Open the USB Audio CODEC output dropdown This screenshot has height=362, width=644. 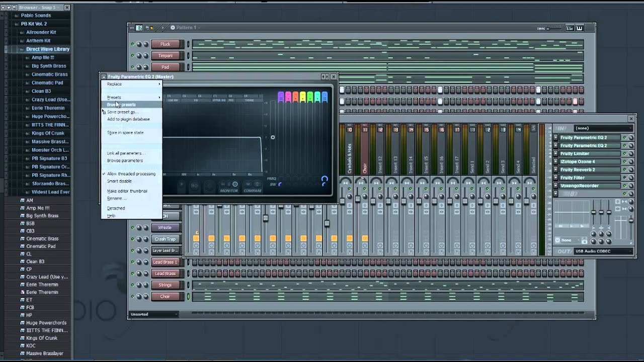[x=603, y=251]
